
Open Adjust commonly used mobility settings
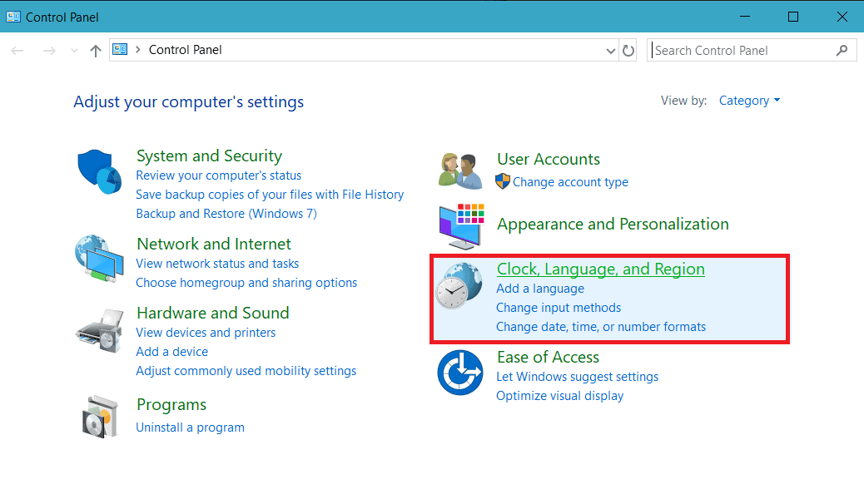(x=246, y=371)
